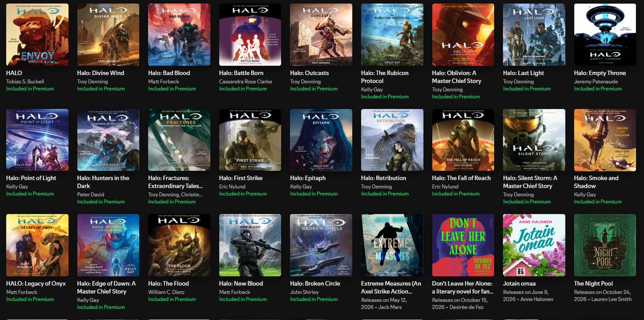Open the Halo Envoy audiobook cover
This screenshot has width=644, height=320.
tap(37, 35)
